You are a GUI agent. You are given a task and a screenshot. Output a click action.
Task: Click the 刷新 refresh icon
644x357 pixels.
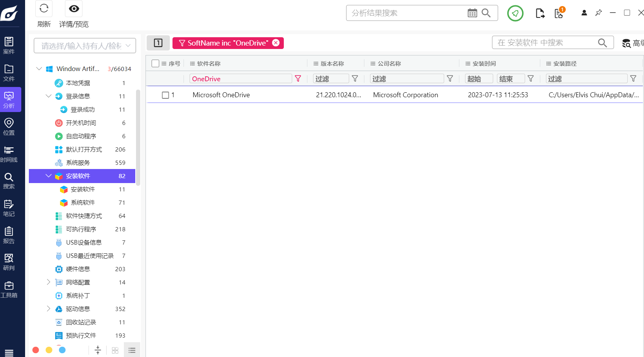pos(44,8)
